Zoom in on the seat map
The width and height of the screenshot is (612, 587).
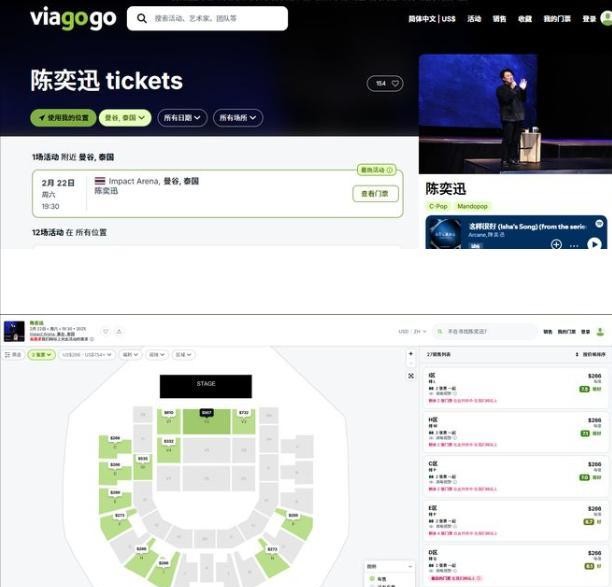(x=411, y=354)
